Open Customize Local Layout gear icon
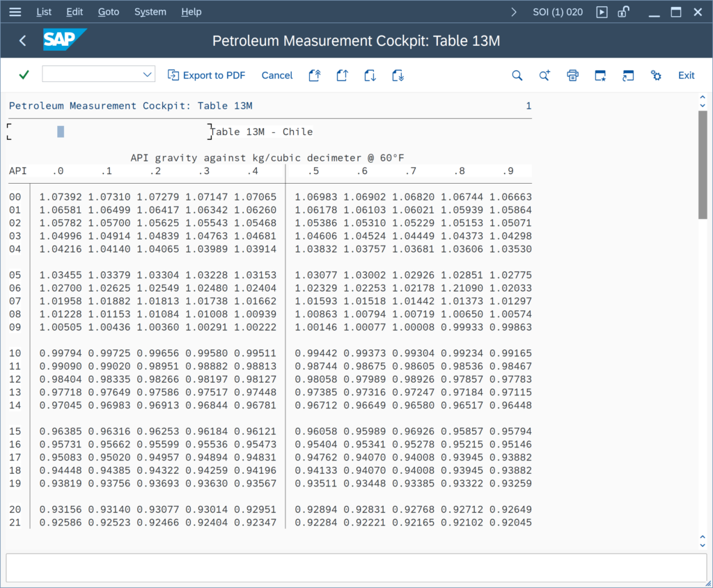This screenshot has height=588, width=713. 656,75
